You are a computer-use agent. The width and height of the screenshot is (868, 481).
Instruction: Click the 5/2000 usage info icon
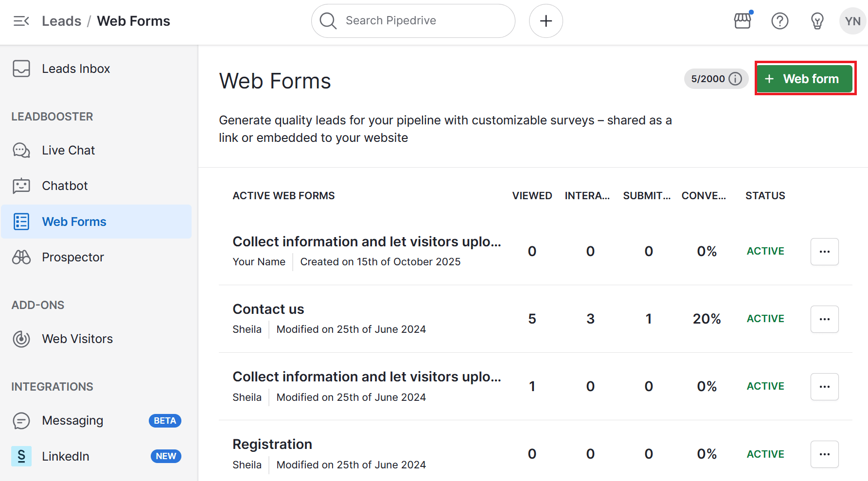(x=735, y=78)
